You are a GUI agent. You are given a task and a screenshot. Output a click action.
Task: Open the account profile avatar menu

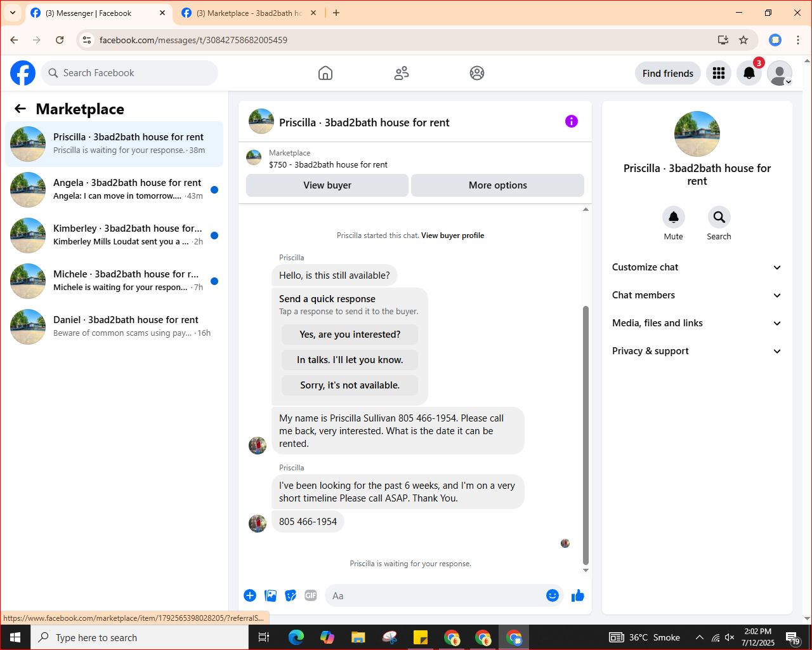[780, 73]
